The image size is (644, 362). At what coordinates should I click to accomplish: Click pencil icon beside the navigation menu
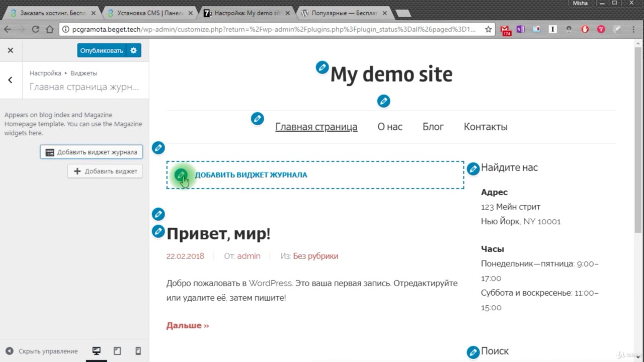[x=258, y=119]
